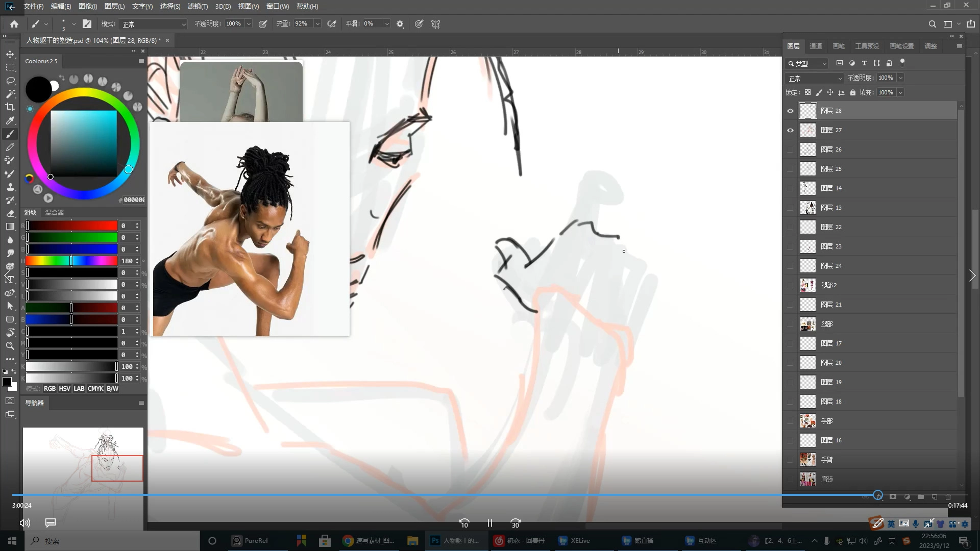The width and height of the screenshot is (980, 551).
Task: Click the HSV color mode button
Action: pos(64,389)
